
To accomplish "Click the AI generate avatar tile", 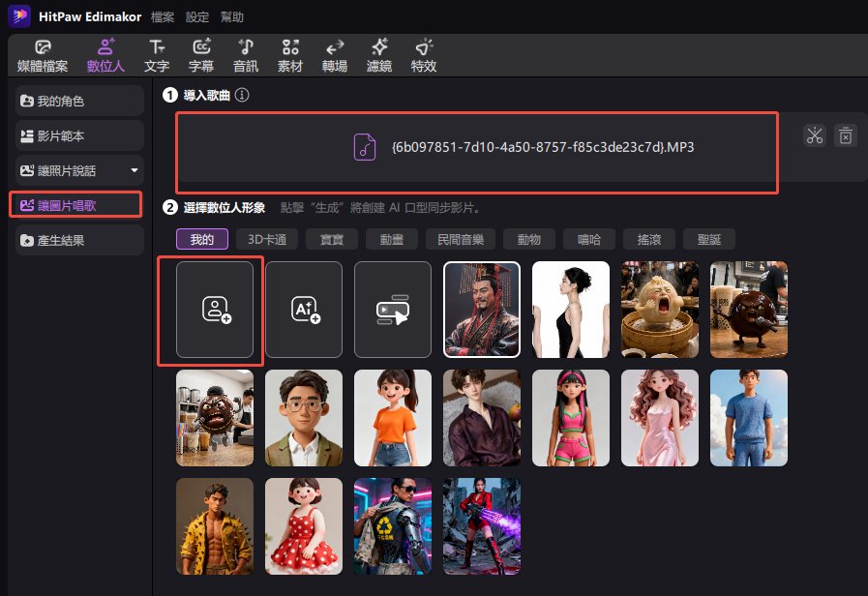I will pyautogui.click(x=304, y=310).
